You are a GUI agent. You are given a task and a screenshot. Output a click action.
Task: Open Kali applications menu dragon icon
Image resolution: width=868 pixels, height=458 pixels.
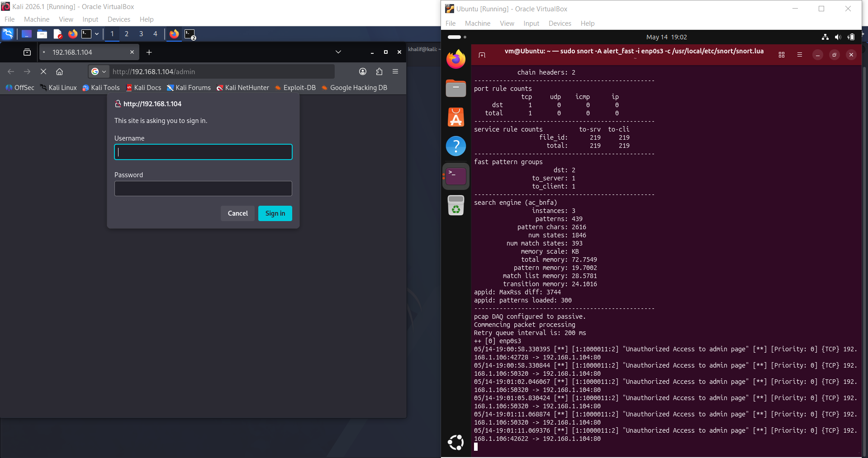click(8, 34)
